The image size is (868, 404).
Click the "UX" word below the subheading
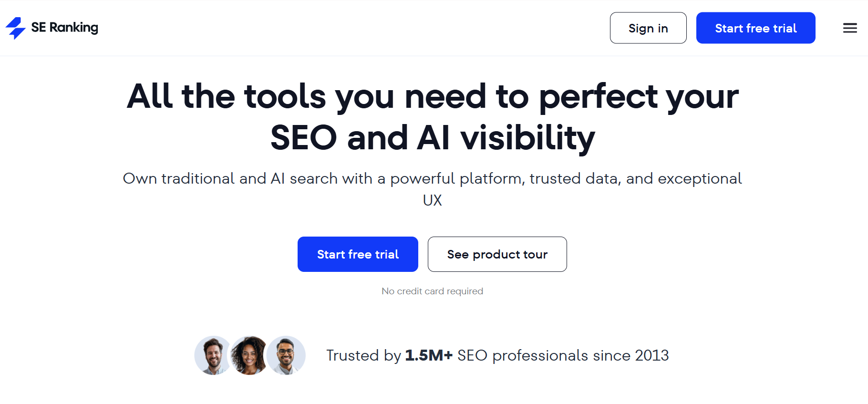pos(432,200)
